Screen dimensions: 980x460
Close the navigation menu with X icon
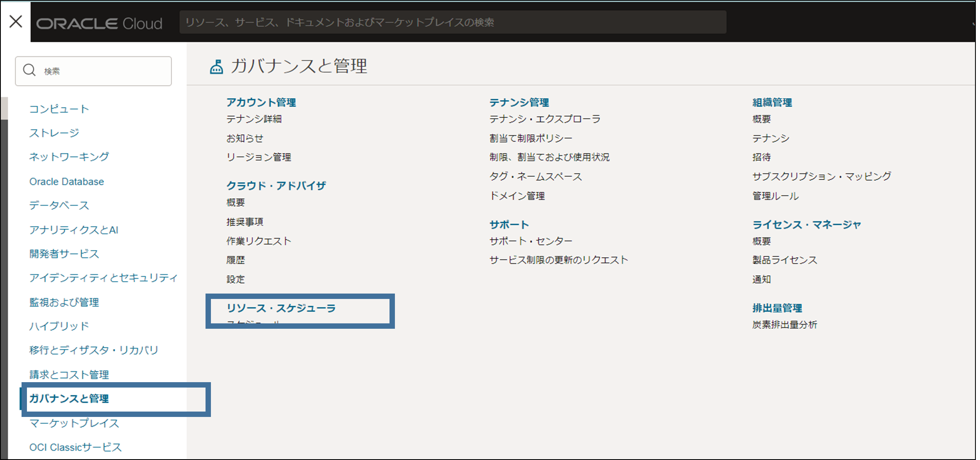(16, 21)
